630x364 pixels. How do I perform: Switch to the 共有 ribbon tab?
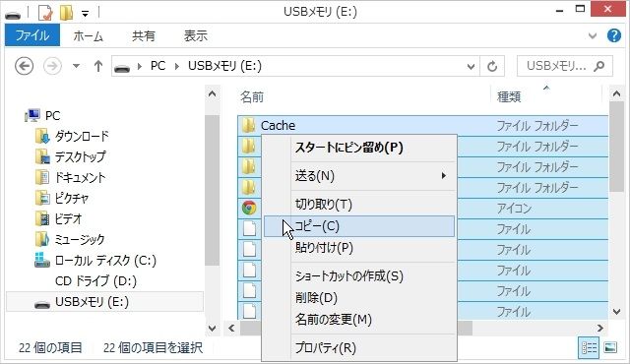[x=144, y=36]
